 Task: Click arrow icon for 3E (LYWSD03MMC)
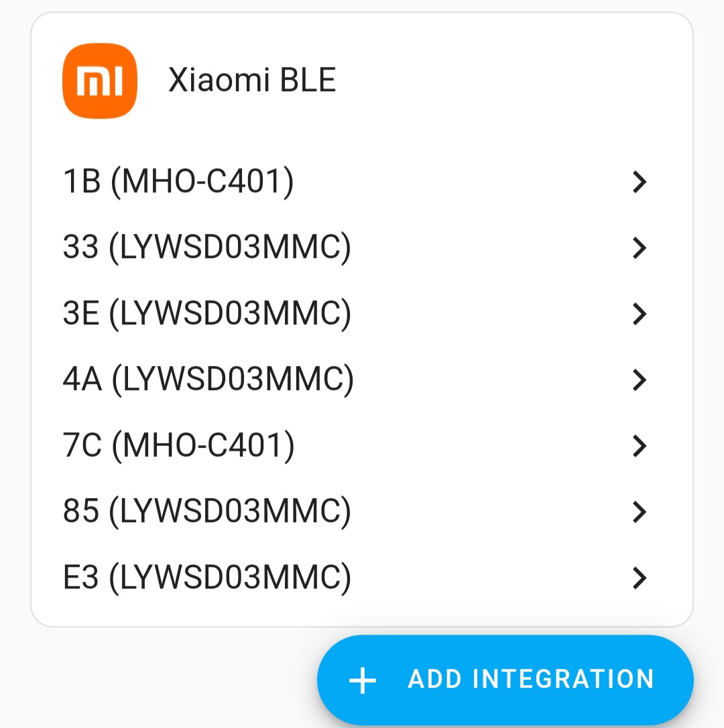(640, 314)
